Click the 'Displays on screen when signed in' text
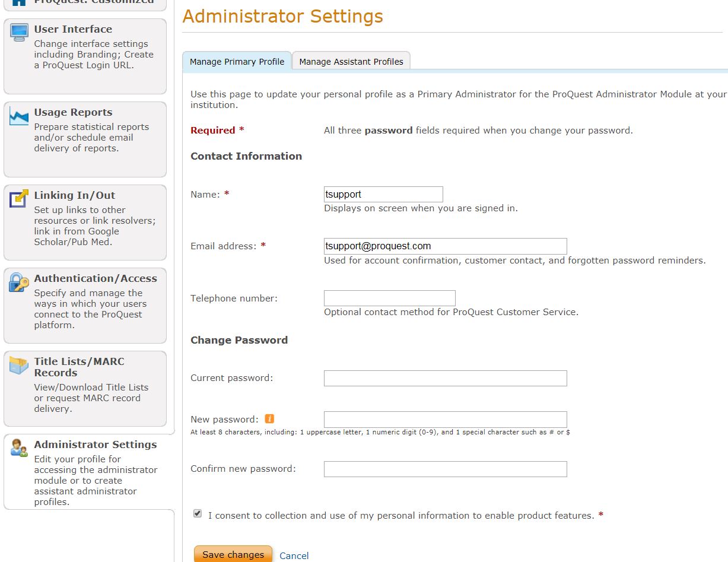The image size is (728, 562). (421, 208)
